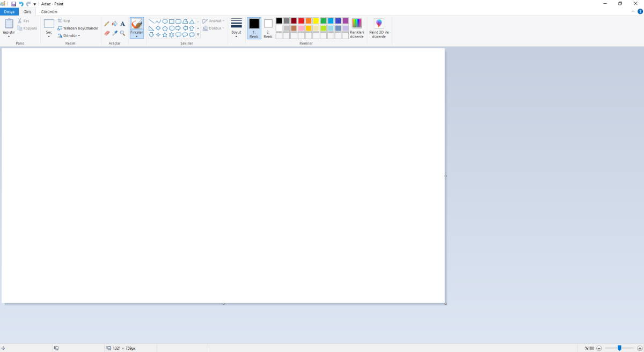The width and height of the screenshot is (644, 352).
Task: Switch to the Görünüm tab
Action: tap(49, 11)
